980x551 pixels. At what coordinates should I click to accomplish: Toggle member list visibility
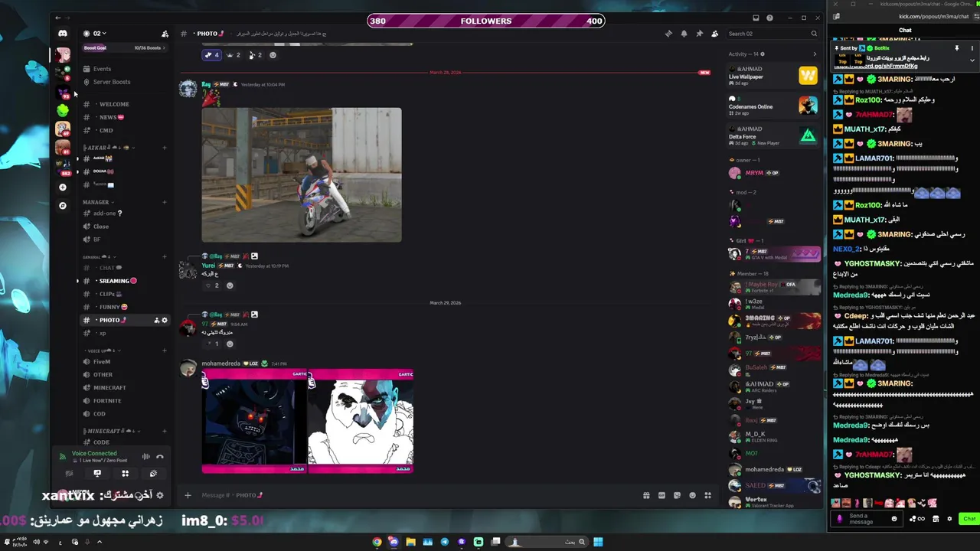click(x=714, y=34)
